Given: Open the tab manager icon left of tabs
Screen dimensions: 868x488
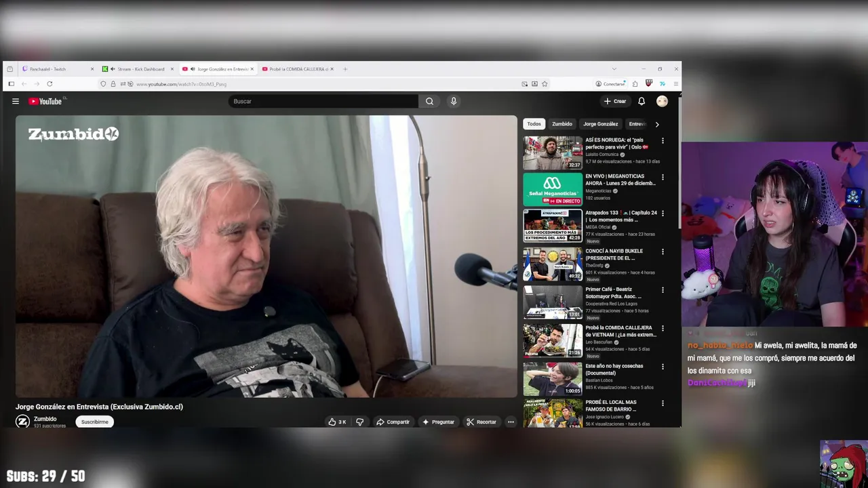Looking at the screenshot, I should [x=10, y=69].
